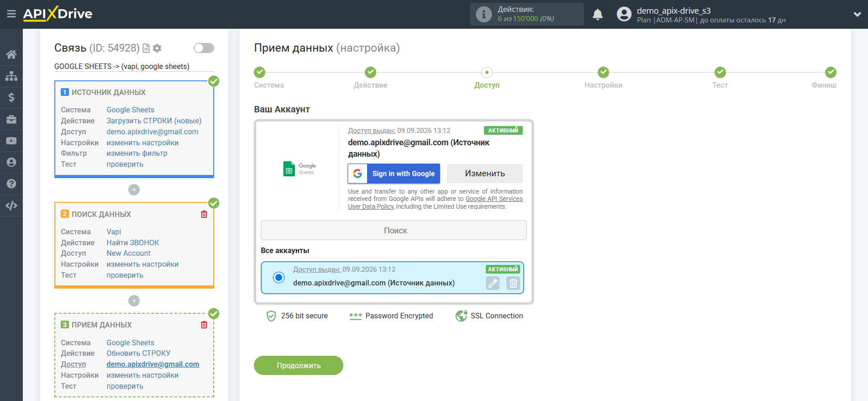
Task: Delete the ПОИСК ДАННЫХ block
Action: (x=204, y=214)
